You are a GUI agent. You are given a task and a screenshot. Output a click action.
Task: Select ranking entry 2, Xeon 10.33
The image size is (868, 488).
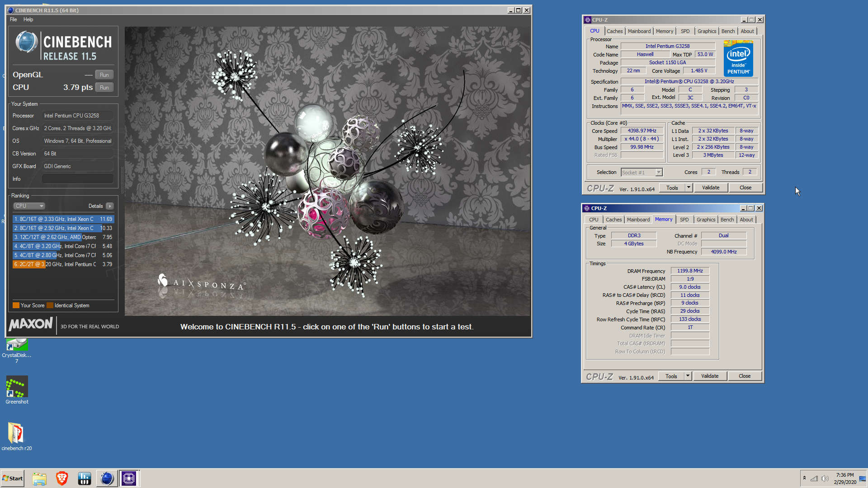(x=63, y=228)
